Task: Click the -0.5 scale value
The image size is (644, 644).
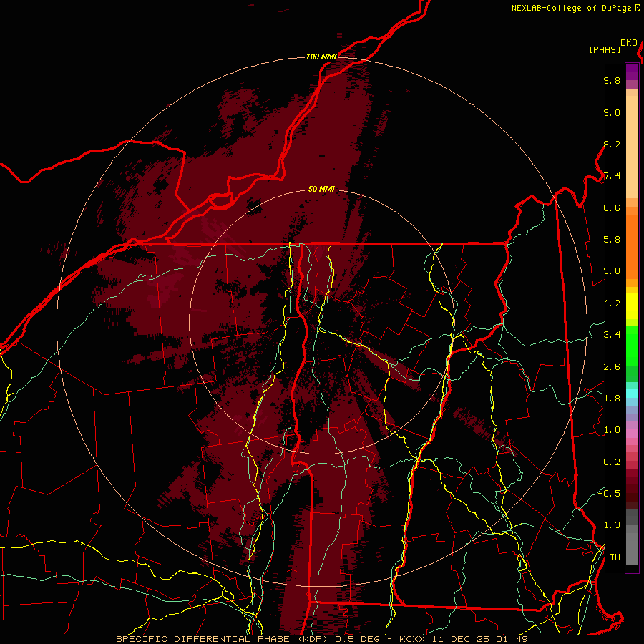Action: click(x=609, y=494)
